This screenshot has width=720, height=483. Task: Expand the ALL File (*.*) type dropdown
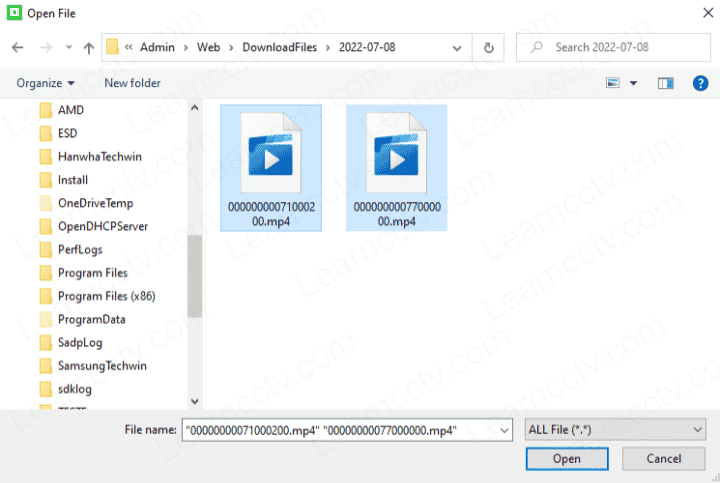[x=615, y=429]
